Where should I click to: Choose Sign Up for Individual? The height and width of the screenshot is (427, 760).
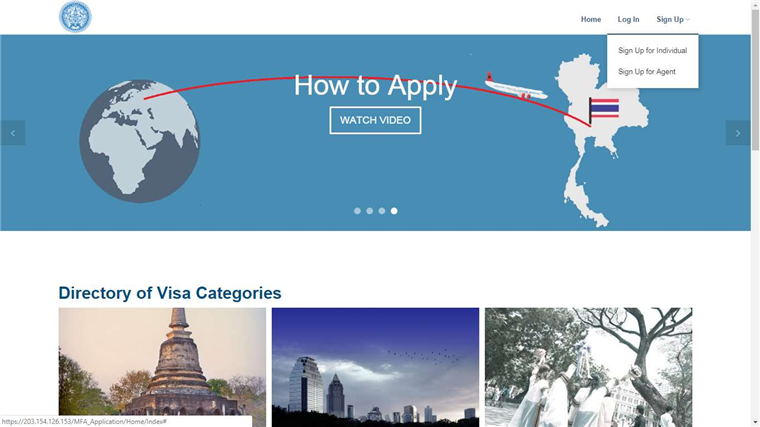coord(652,50)
